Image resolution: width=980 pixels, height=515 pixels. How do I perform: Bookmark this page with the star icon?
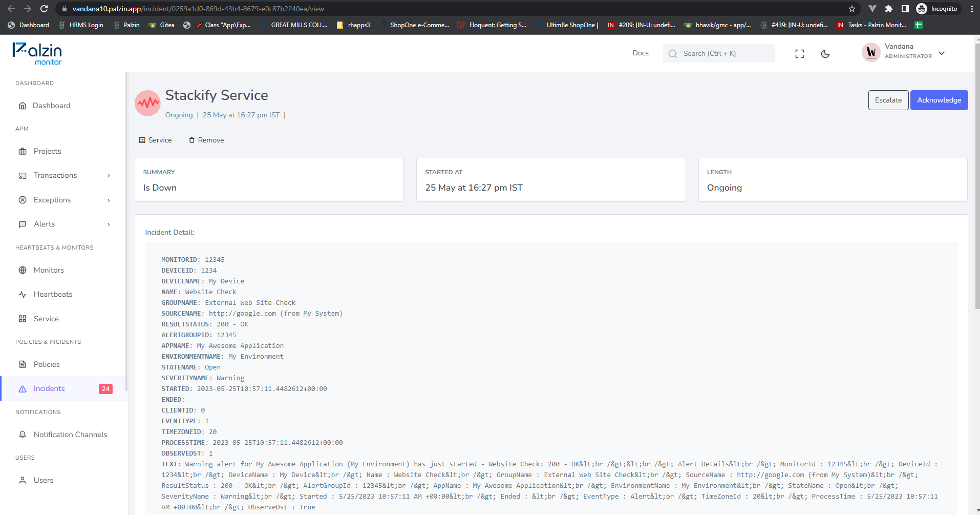852,9
